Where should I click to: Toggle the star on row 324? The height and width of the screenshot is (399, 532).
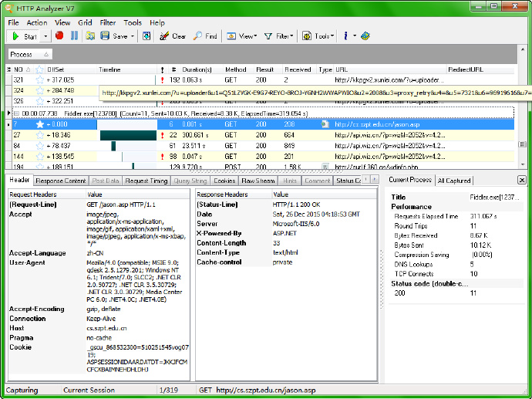click(40, 90)
